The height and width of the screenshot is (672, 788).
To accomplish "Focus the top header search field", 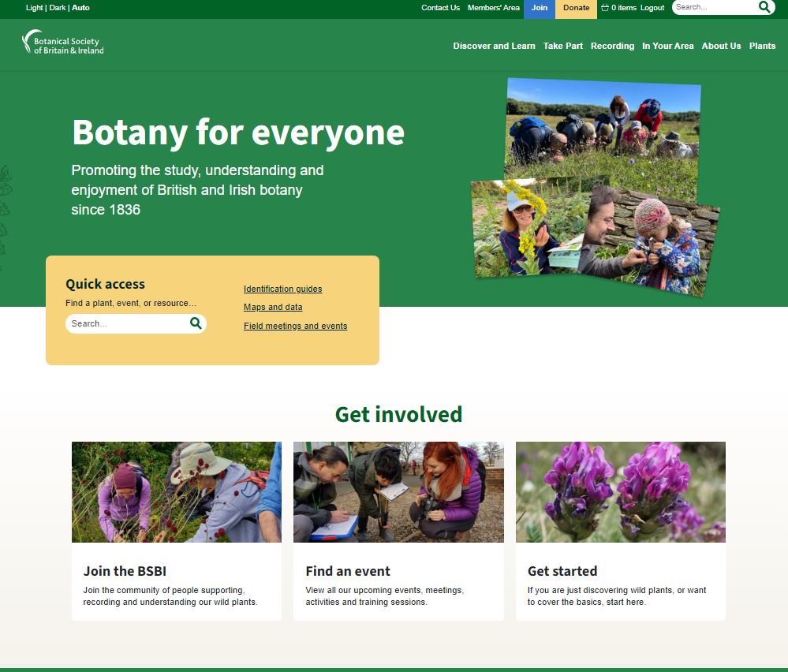I will pyautogui.click(x=715, y=7).
